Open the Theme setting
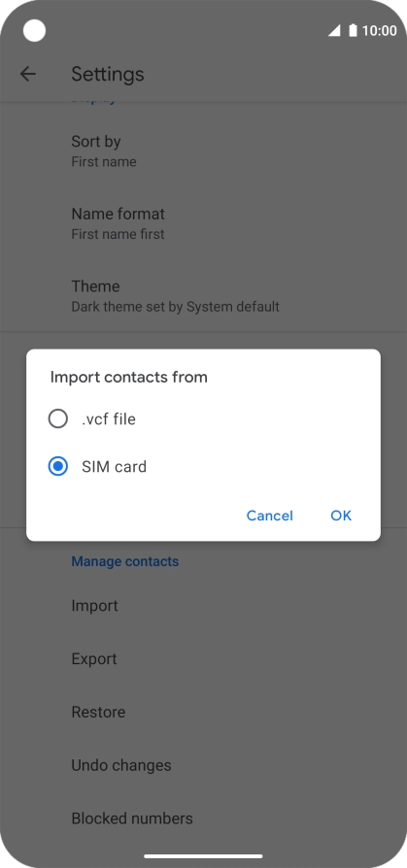407x868 pixels. pyautogui.click(x=203, y=295)
